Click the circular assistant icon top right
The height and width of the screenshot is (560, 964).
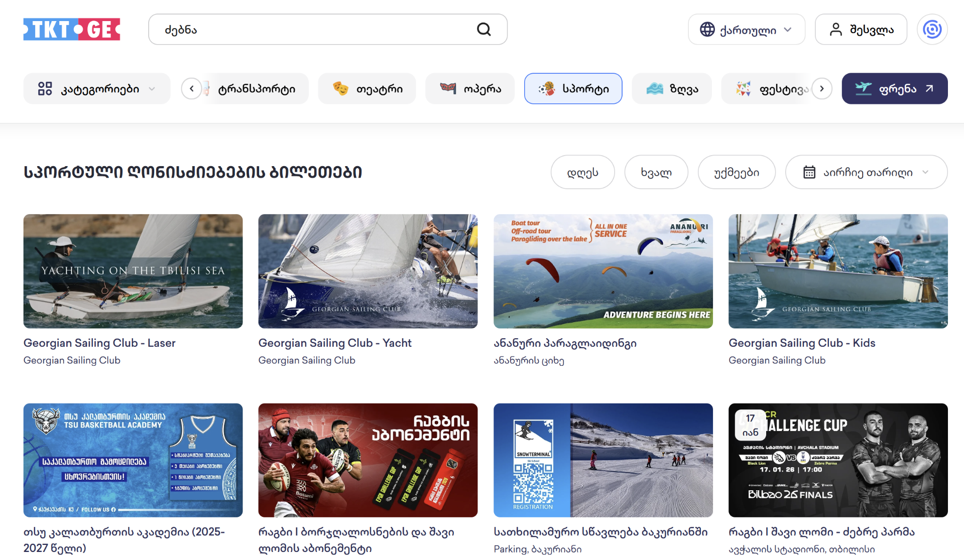[x=932, y=29]
